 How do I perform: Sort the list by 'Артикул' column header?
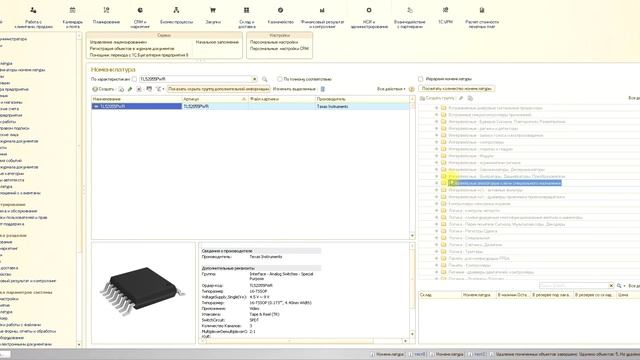point(215,99)
